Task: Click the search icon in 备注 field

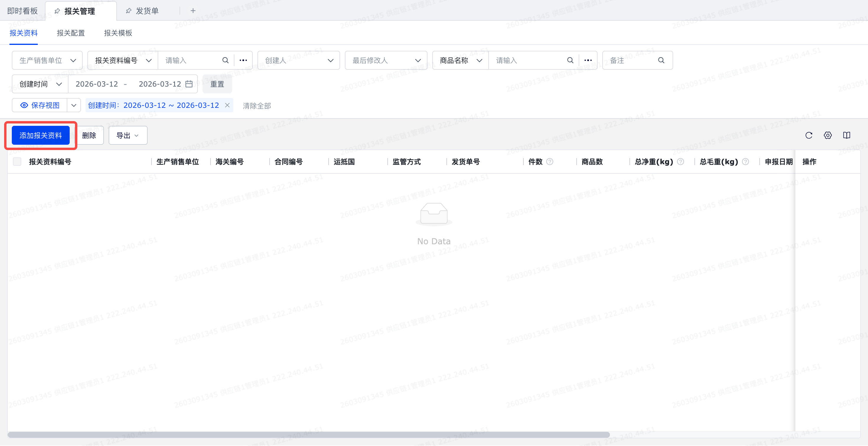Action: pyautogui.click(x=661, y=60)
